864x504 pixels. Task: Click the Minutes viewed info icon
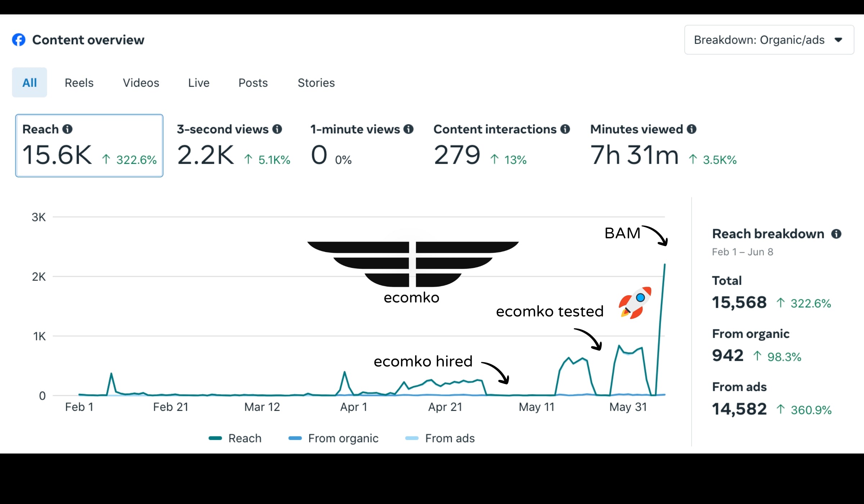click(x=692, y=129)
